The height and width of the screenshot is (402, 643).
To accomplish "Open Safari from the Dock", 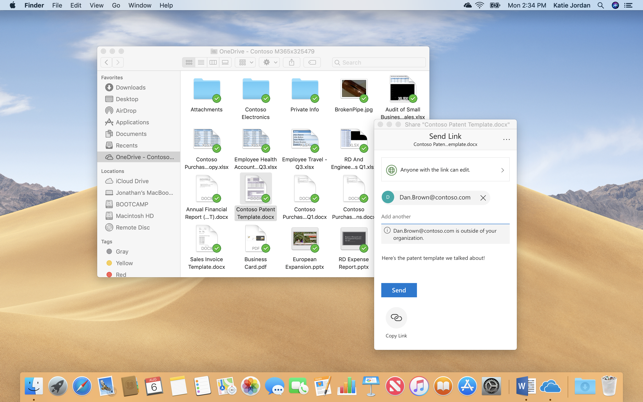I will click(82, 386).
